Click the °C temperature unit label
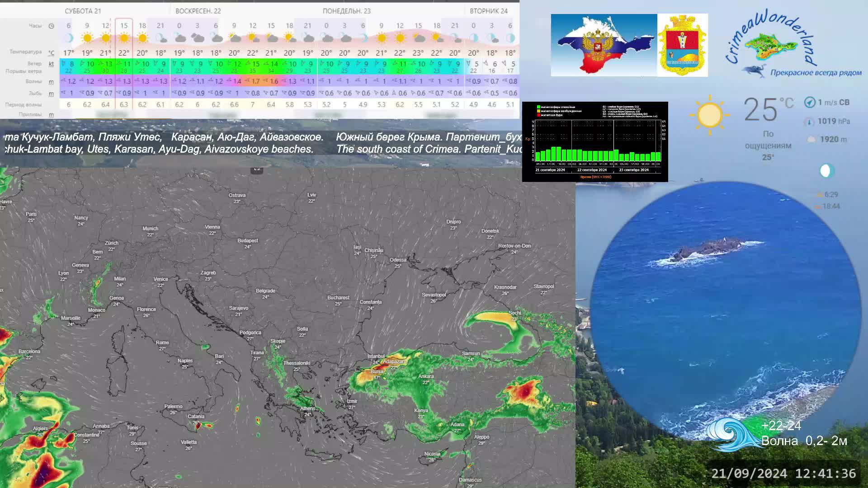Screen dimensions: 868x488 pos(51,52)
